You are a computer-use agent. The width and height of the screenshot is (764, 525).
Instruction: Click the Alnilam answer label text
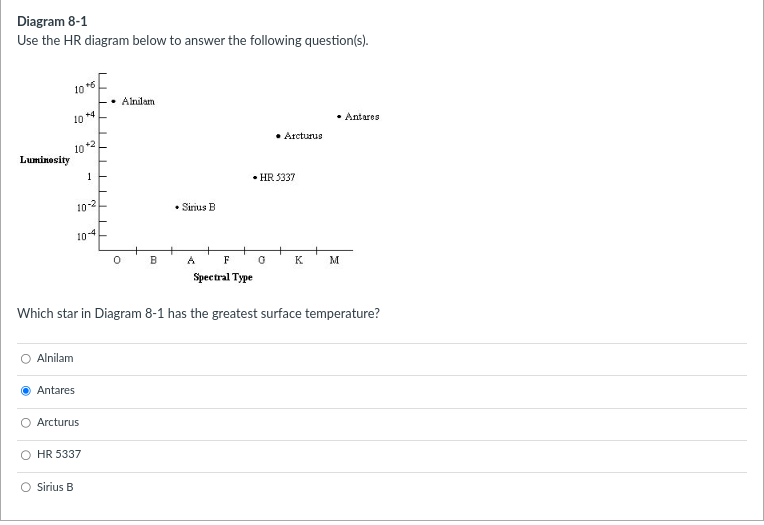click(55, 358)
